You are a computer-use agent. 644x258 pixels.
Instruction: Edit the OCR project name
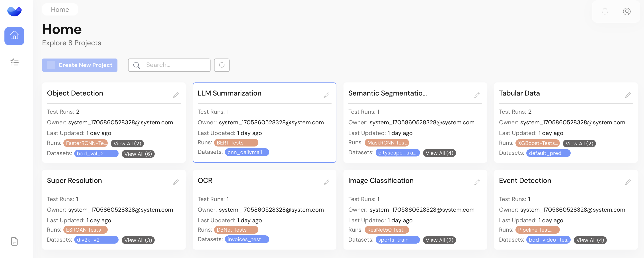[x=326, y=182]
